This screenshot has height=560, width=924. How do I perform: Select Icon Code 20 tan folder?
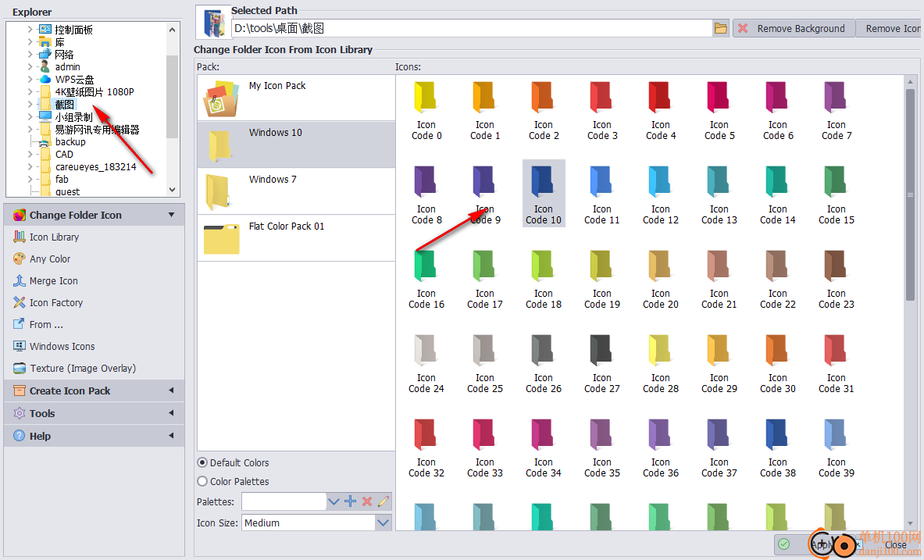[x=660, y=278]
